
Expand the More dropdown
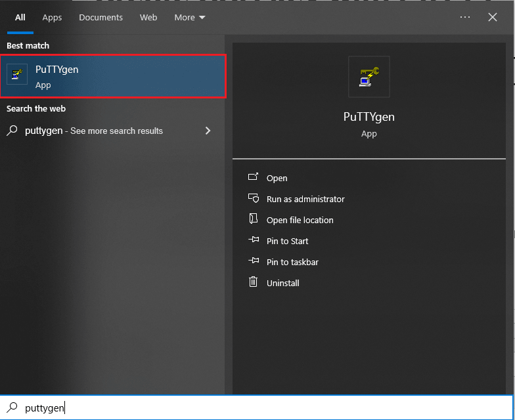point(189,17)
